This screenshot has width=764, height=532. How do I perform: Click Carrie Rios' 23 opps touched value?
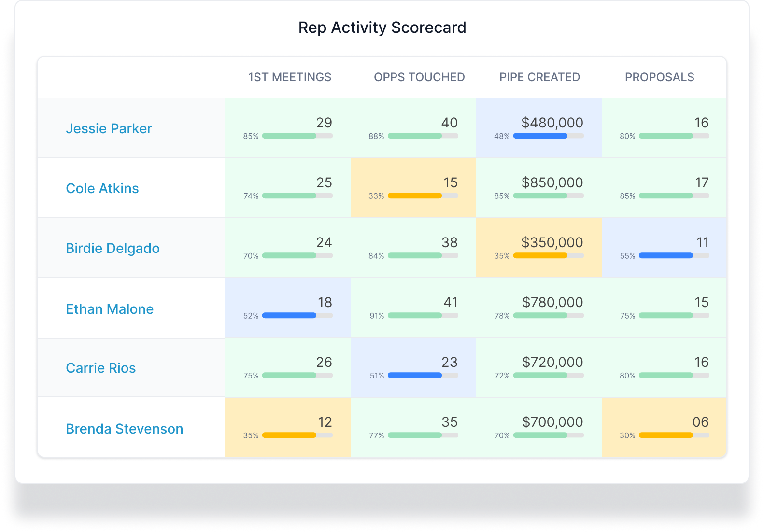[449, 363]
